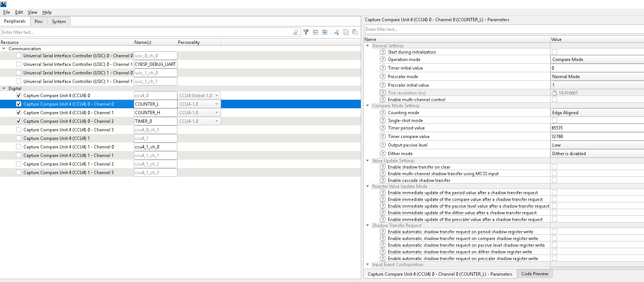Screen dimensions: 644x282
Task: Click the Timer period value 65535 field
Action: pyautogui.click(x=597, y=128)
